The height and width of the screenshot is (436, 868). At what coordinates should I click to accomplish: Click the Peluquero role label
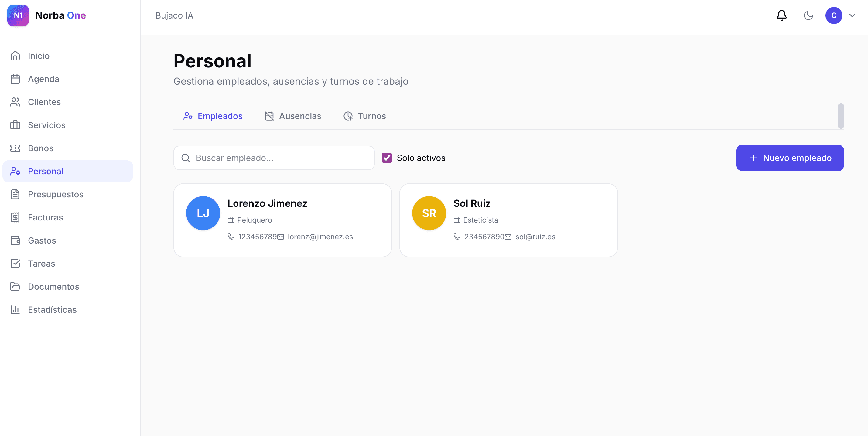pos(255,220)
